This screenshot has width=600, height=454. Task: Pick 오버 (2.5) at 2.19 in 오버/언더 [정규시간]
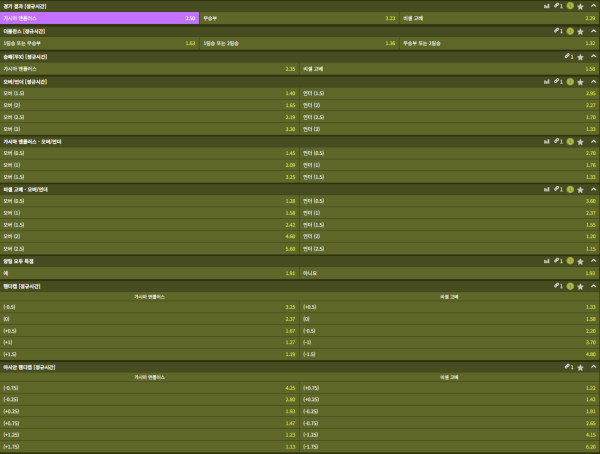coord(150,117)
